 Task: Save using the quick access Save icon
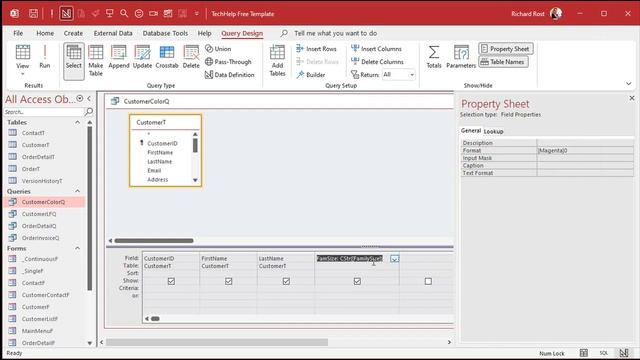coord(33,13)
